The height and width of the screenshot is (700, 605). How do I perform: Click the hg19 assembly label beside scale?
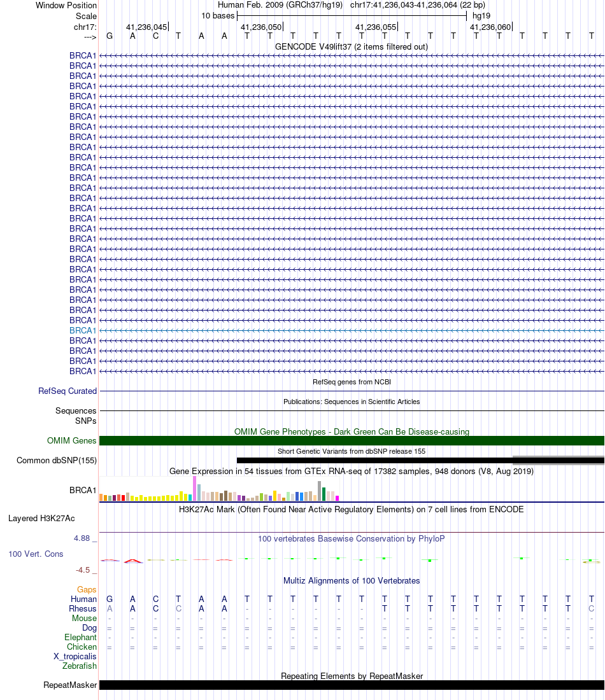pyautogui.click(x=481, y=16)
